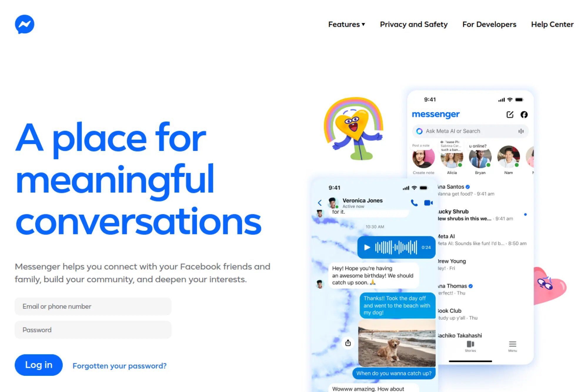Image resolution: width=588 pixels, height=392 pixels.
Task: Open the Help Center
Action: (552, 24)
